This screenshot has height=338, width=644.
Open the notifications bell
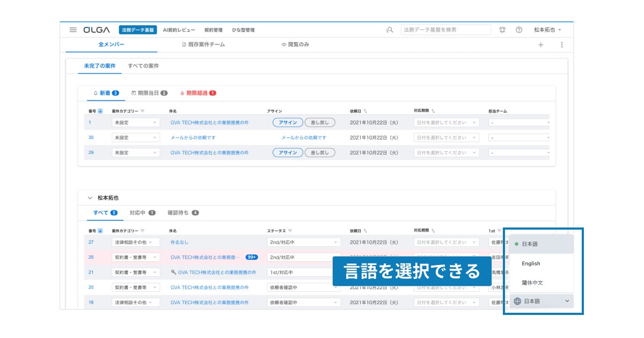coord(502,30)
